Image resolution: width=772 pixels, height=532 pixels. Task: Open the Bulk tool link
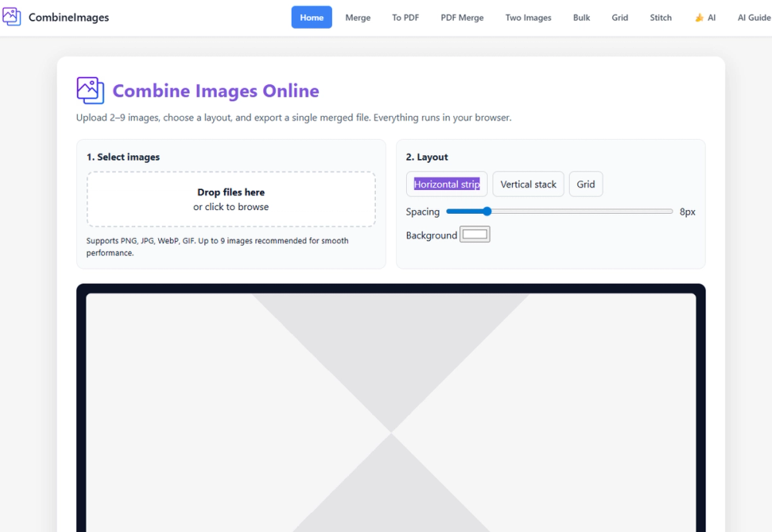click(x=581, y=17)
